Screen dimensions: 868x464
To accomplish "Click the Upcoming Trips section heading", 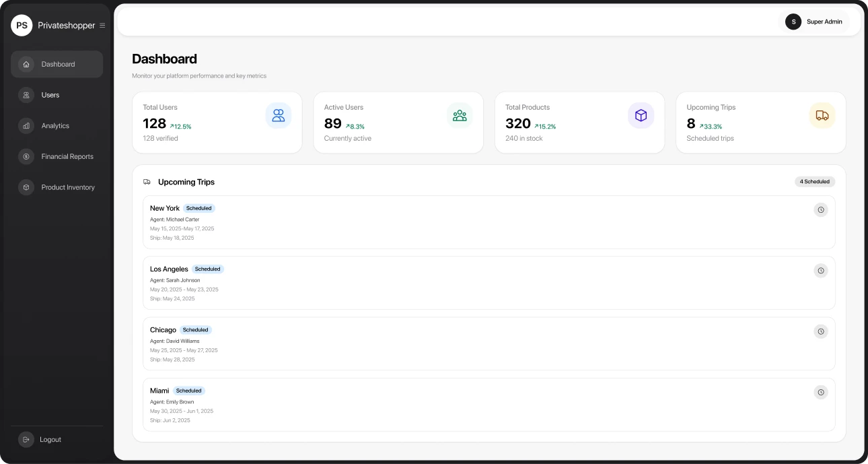I will [x=186, y=182].
